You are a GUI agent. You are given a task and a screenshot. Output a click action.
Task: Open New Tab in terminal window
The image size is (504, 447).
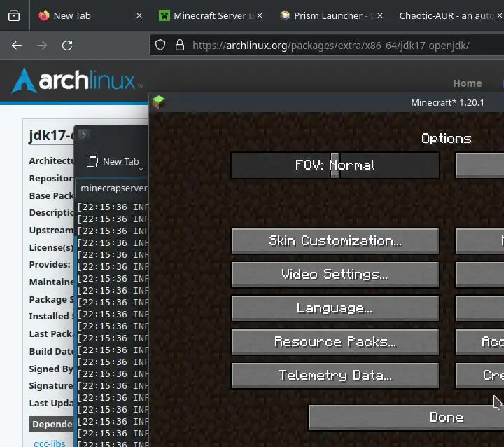113,161
